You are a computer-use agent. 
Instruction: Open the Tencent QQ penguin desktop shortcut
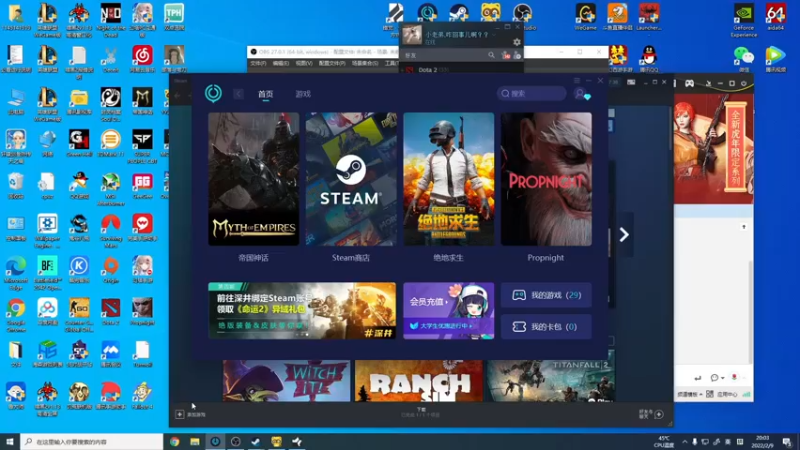tap(649, 59)
